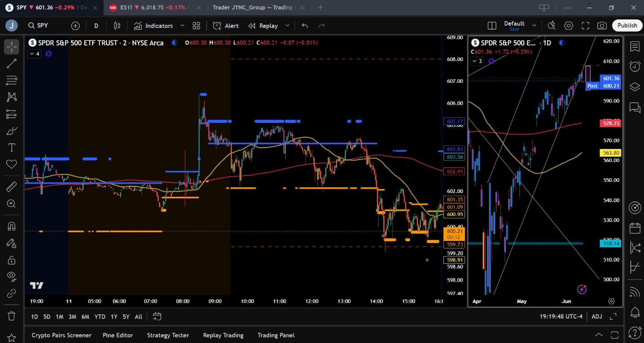Image resolution: width=644 pixels, height=343 pixels.
Task: Toggle stay in drawing mode
Action: pos(12,244)
